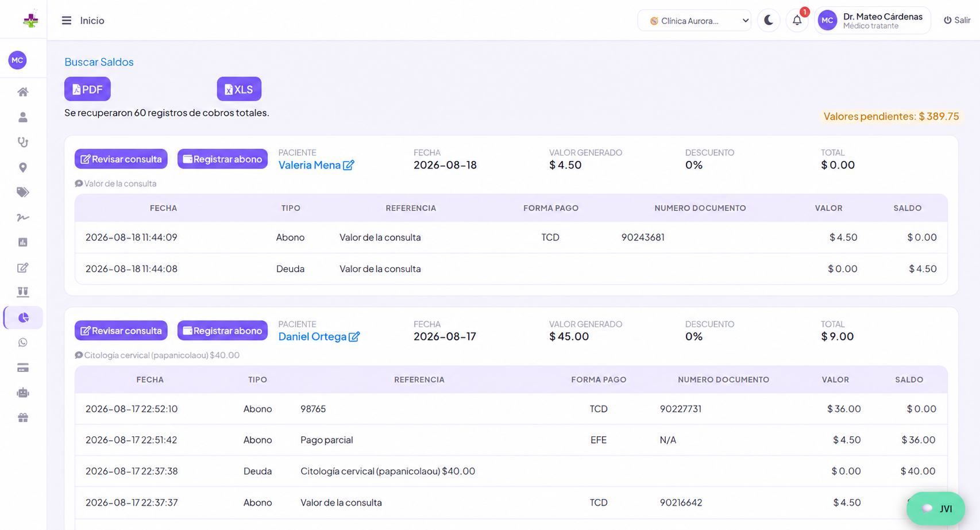Image resolution: width=980 pixels, height=530 pixels.
Task: Click the Pago parcial reference cell
Action: [x=327, y=440]
